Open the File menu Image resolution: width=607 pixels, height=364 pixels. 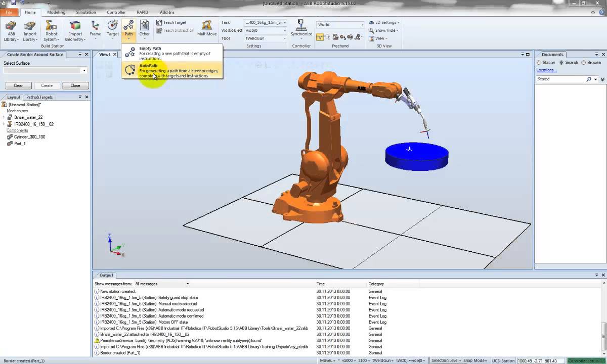[10, 12]
